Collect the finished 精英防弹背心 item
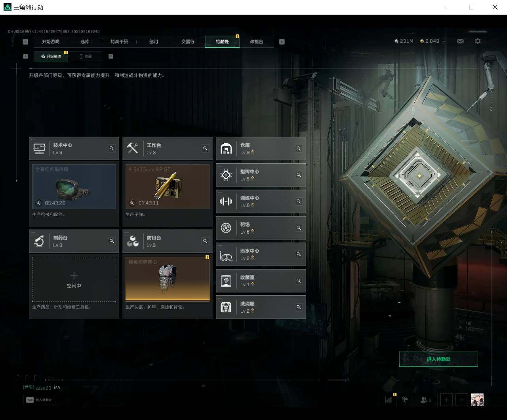 tap(168, 279)
